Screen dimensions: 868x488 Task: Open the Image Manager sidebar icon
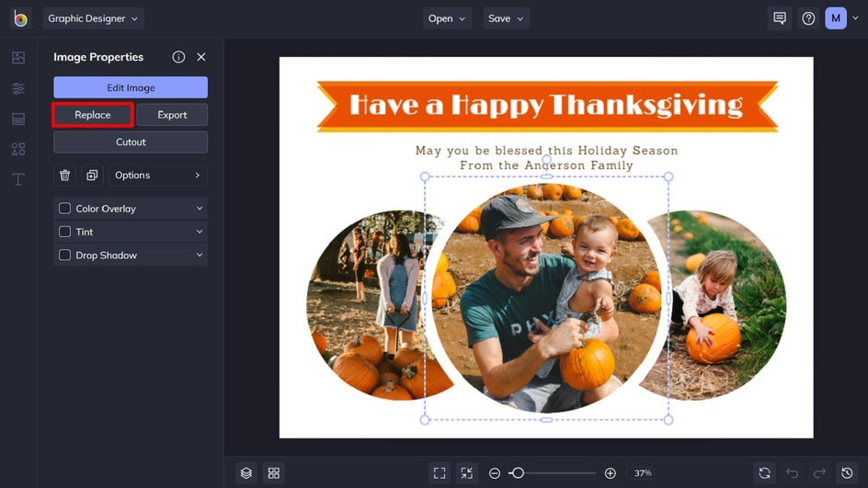click(18, 58)
